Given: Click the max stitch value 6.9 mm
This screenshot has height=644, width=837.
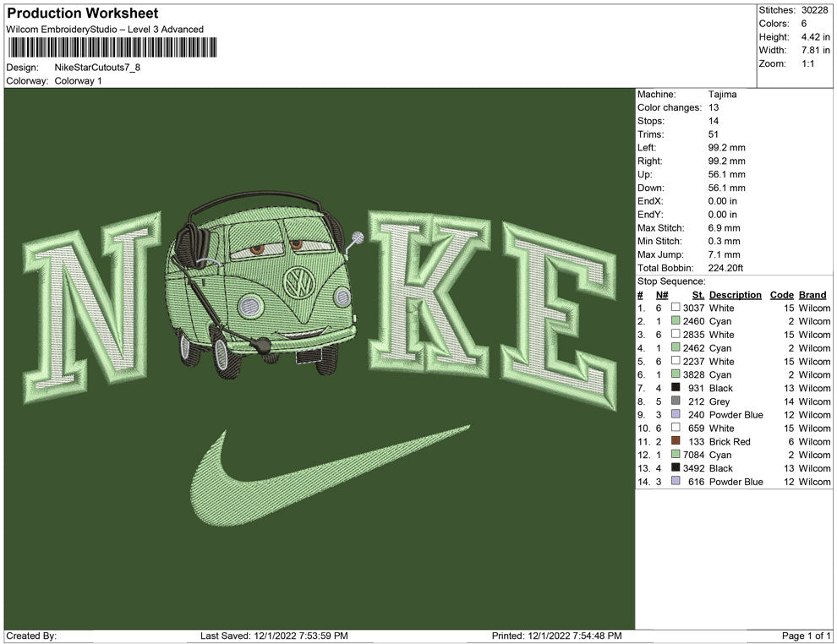Looking at the screenshot, I should [724, 228].
